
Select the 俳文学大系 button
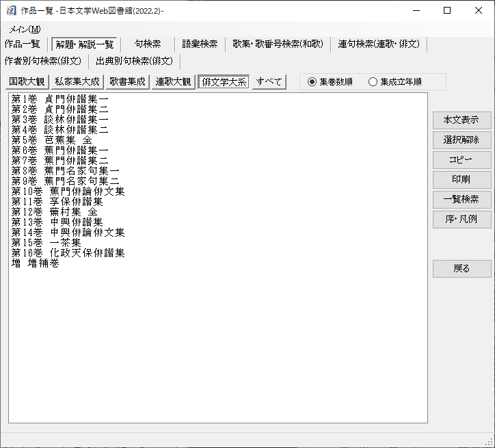[x=224, y=82]
